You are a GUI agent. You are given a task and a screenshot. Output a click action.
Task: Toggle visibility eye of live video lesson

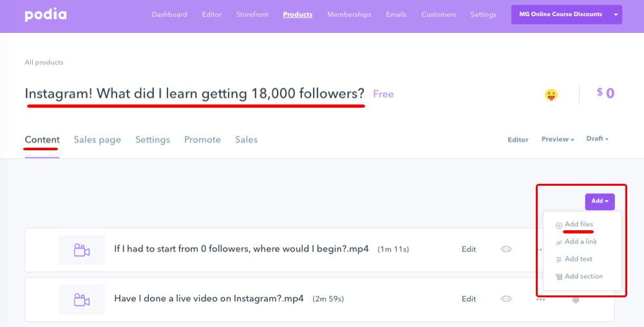(506, 299)
